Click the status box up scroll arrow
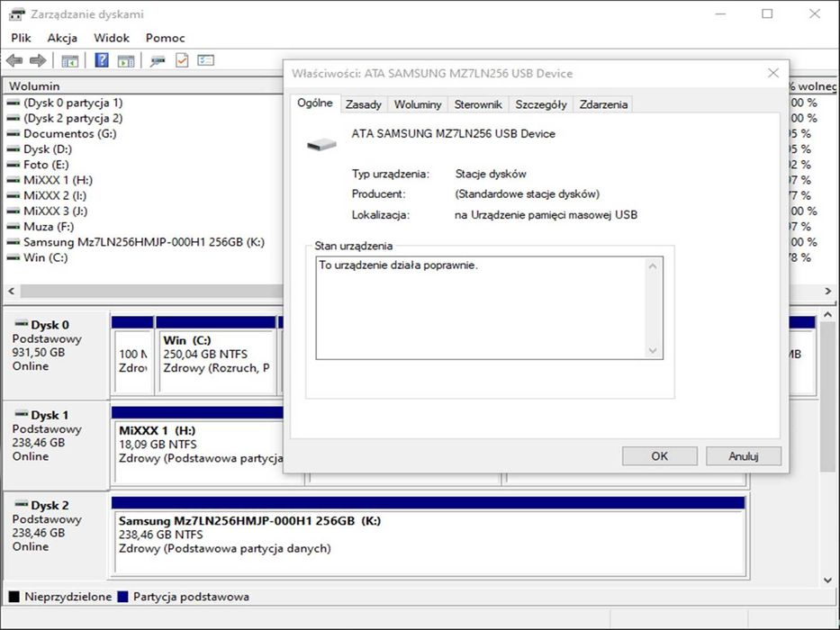Viewport: 840px width, 630px height. (x=653, y=265)
